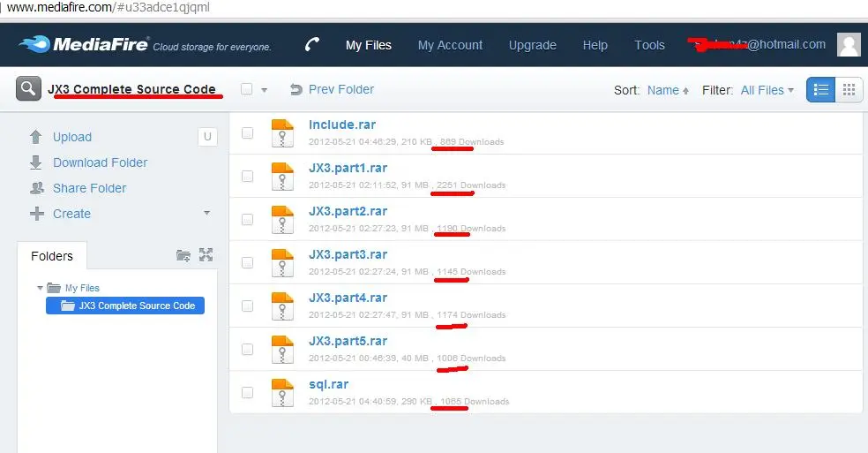This screenshot has height=453, width=868.
Task: Click the JX3.part5.rar archive icon
Action: point(282,350)
